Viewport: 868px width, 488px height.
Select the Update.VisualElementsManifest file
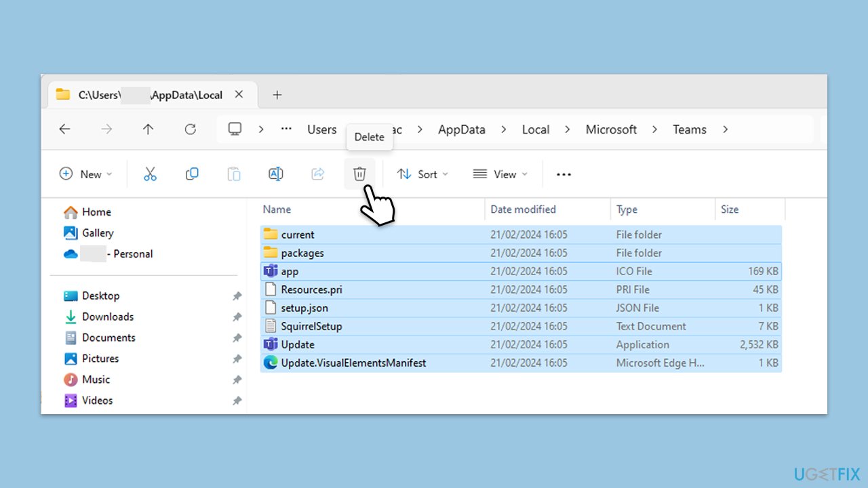click(x=521, y=363)
